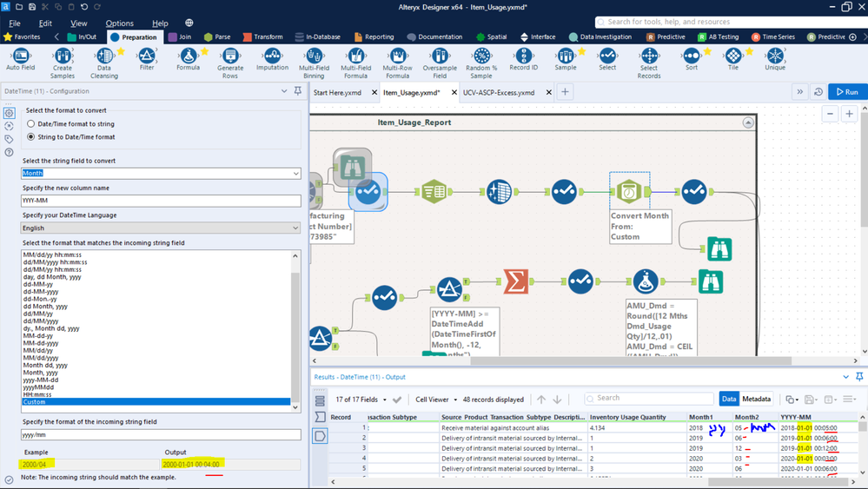Run the workflow
Image resolution: width=868 pixels, height=489 pixels.
point(846,92)
